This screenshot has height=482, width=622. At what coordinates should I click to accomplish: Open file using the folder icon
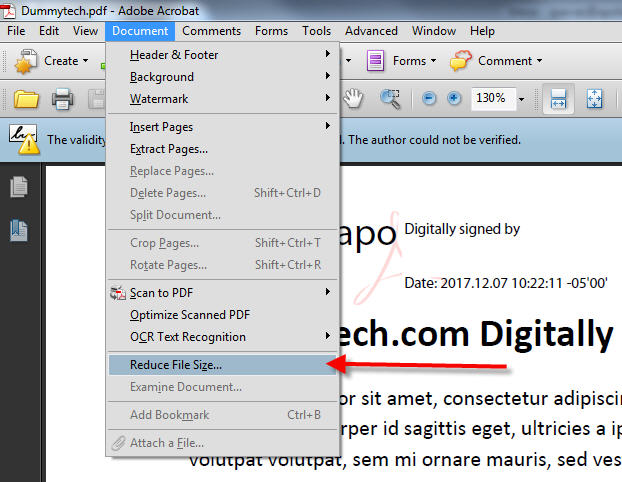26,99
